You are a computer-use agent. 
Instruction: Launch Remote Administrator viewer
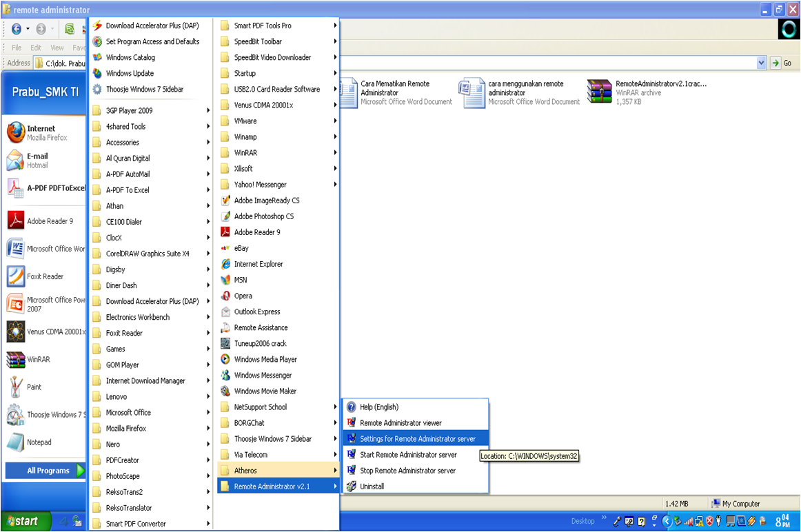click(x=416, y=422)
